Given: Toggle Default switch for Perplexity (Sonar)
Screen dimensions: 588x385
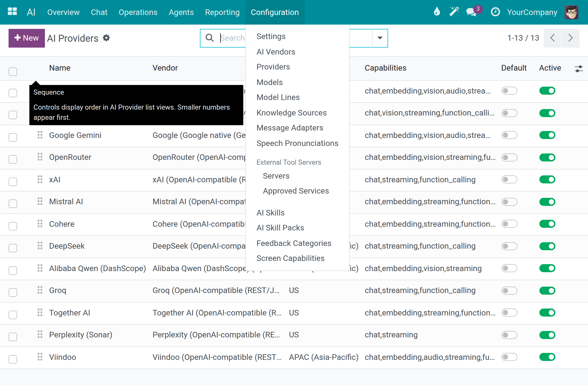Looking at the screenshot, I should 509,335.
